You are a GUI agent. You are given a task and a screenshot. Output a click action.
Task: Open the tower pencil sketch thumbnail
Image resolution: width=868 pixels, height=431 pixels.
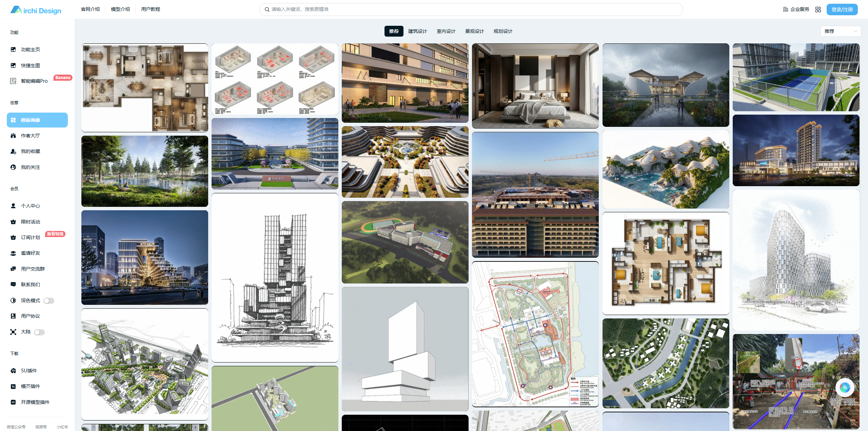pyautogui.click(x=275, y=277)
